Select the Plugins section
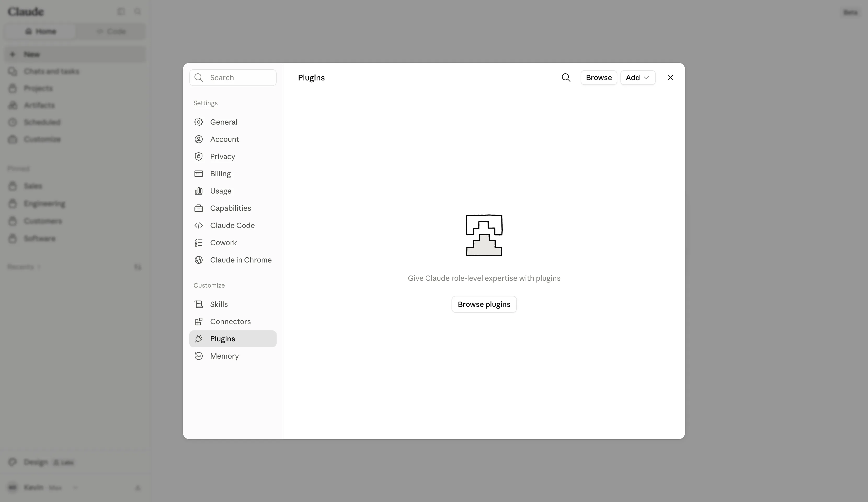 tap(232, 338)
